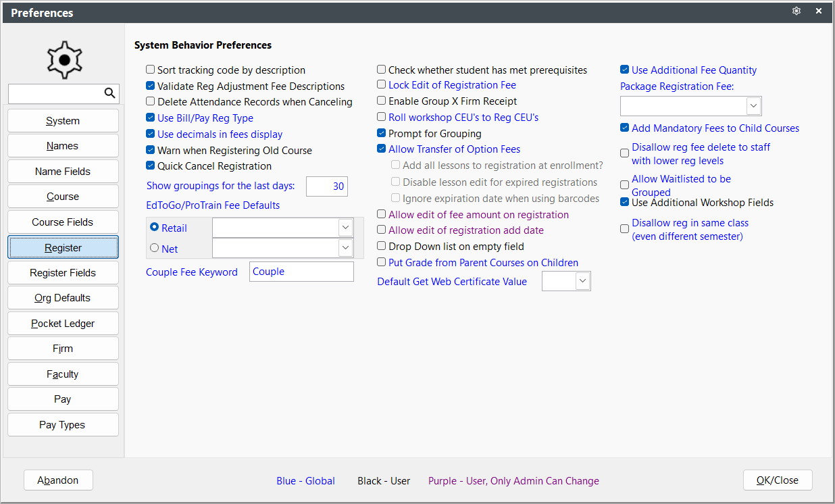Open title bar settings gear icon
Viewport: 835px width, 504px height.
(x=796, y=11)
